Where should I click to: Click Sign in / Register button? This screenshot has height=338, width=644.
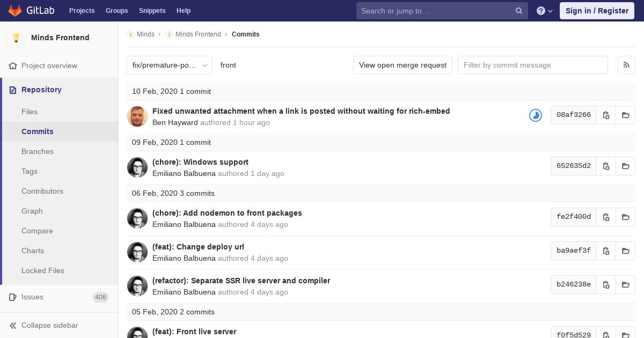click(x=597, y=11)
